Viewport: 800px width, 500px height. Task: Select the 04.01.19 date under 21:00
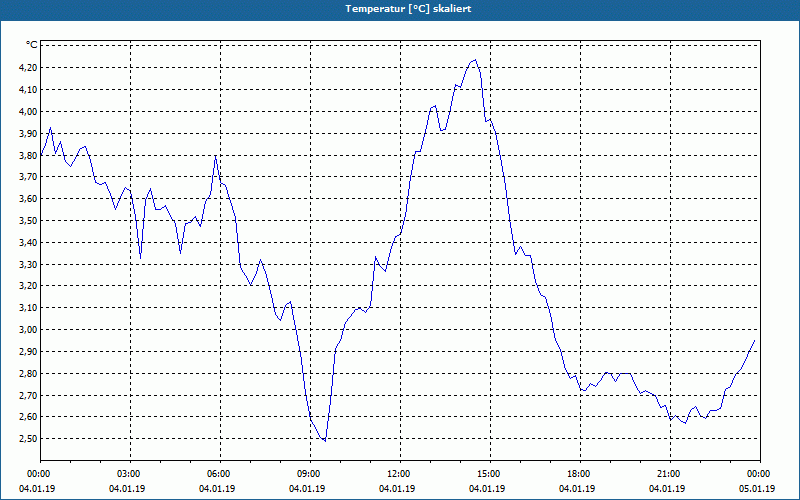pyautogui.click(x=667, y=489)
